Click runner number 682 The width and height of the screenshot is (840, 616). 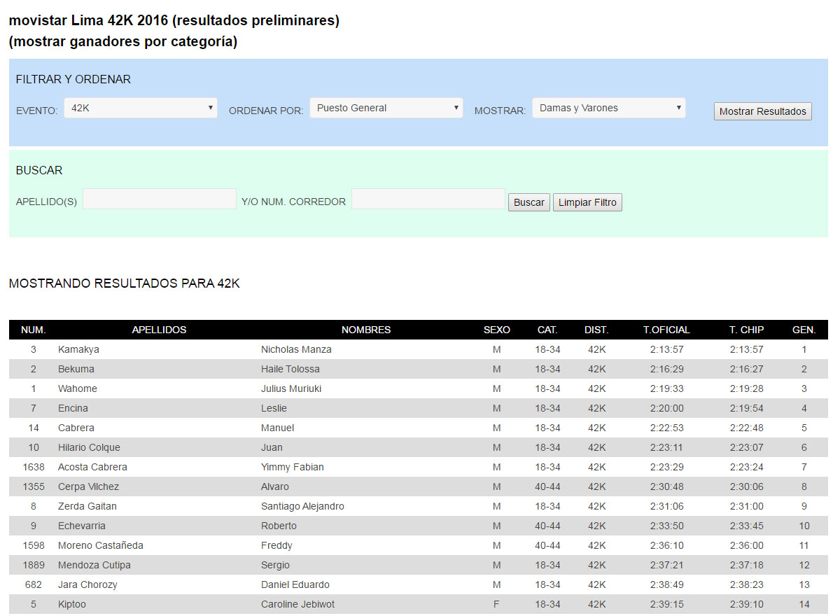coord(34,584)
